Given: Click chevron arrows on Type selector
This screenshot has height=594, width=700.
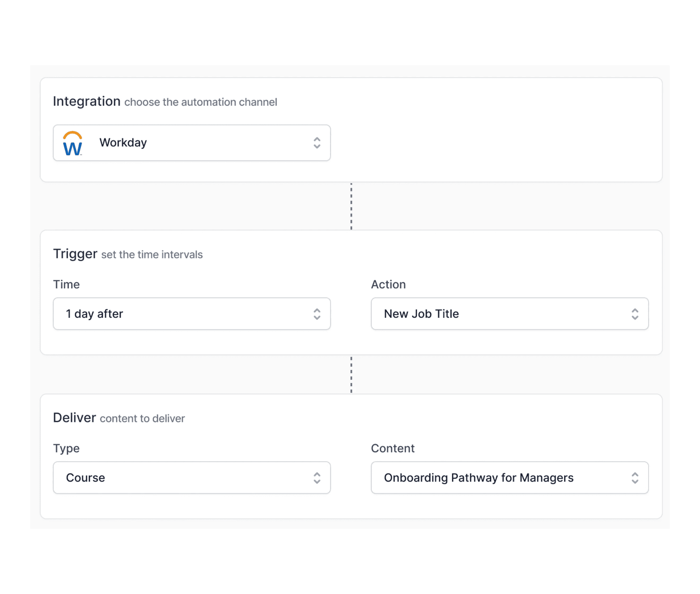Looking at the screenshot, I should pyautogui.click(x=317, y=477).
